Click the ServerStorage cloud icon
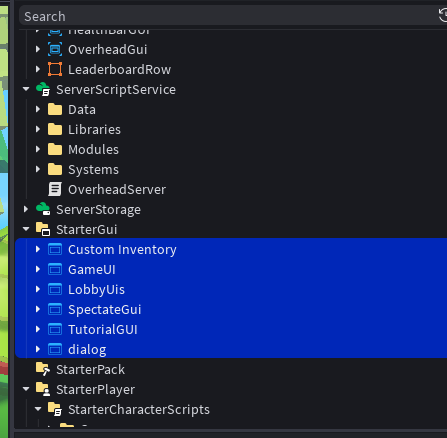The height and width of the screenshot is (438, 447). coord(43,209)
